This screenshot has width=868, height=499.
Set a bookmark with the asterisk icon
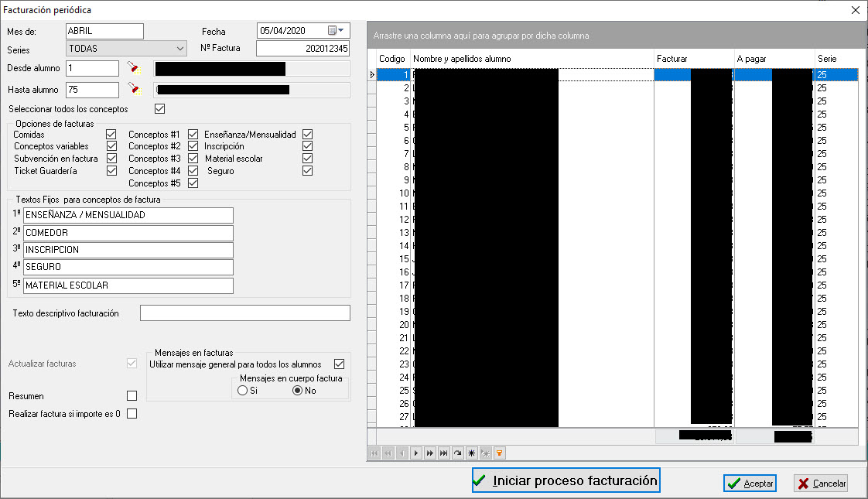tap(472, 453)
